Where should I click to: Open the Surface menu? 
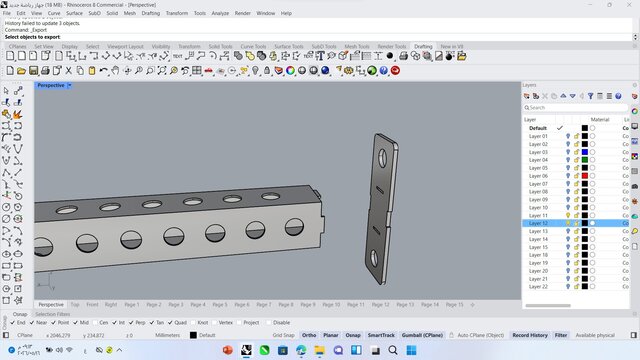[x=74, y=13]
